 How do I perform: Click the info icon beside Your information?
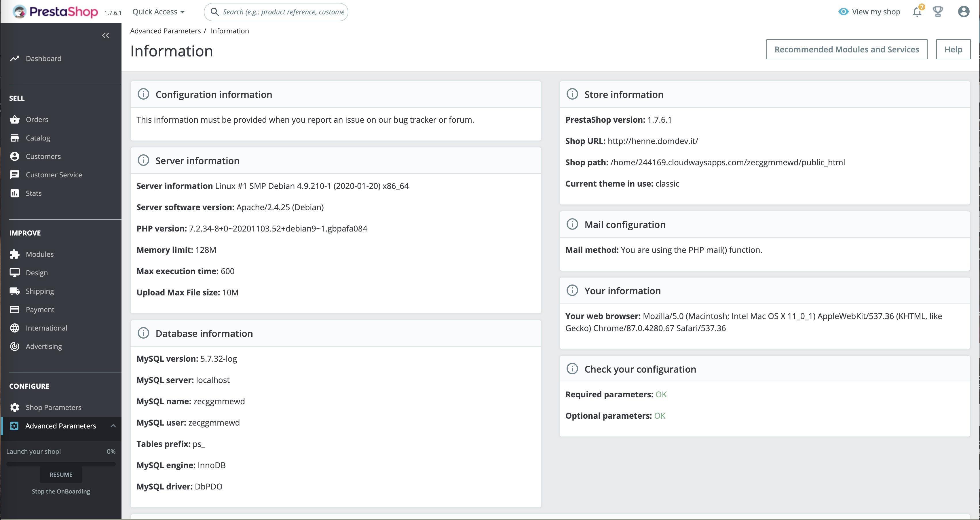click(x=572, y=290)
